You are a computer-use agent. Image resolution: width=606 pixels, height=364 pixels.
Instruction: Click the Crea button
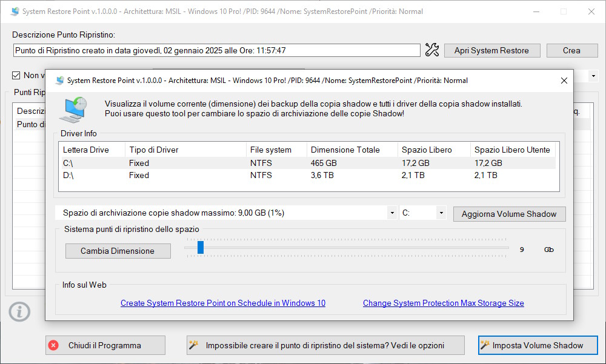[x=571, y=50]
